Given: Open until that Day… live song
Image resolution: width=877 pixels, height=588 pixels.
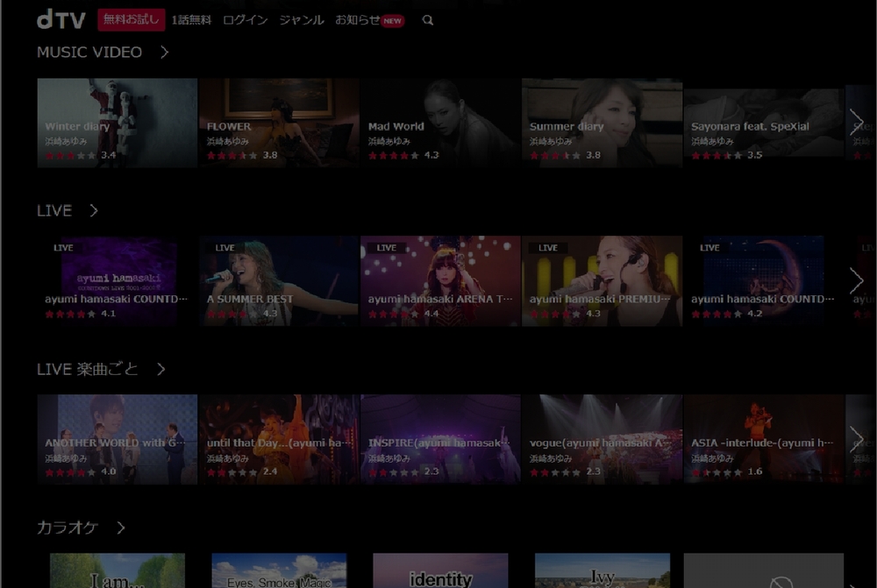Looking at the screenshot, I should [279, 439].
